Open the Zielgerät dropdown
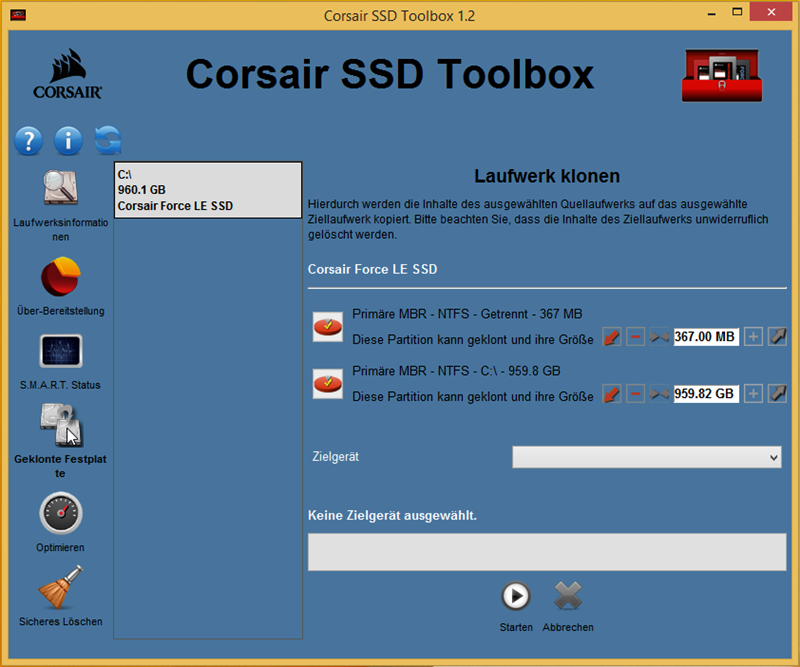Image resolution: width=800 pixels, height=667 pixels. tap(646, 457)
